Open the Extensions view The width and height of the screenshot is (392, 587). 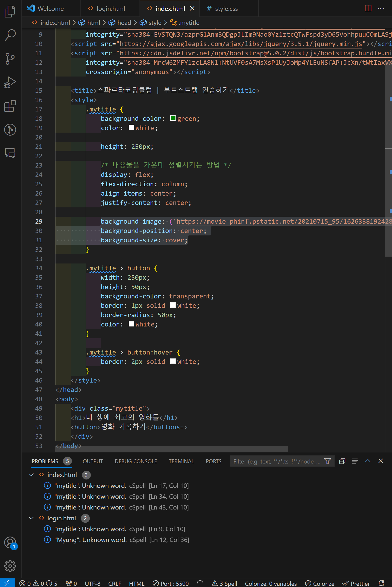[10, 106]
